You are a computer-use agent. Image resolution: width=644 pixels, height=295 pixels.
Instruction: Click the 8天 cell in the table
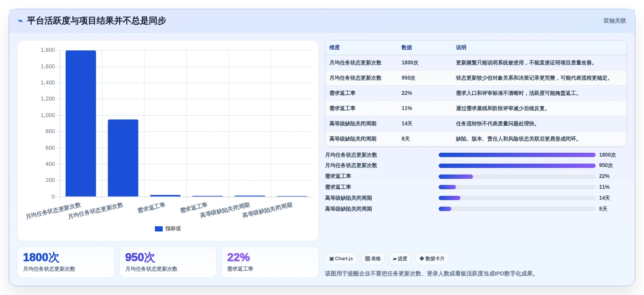tap(406, 139)
